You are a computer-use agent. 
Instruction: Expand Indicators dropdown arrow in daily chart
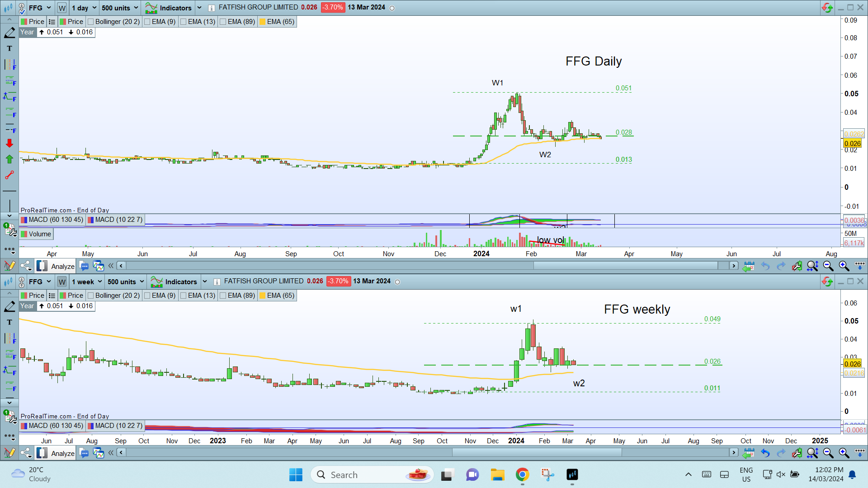coord(199,8)
